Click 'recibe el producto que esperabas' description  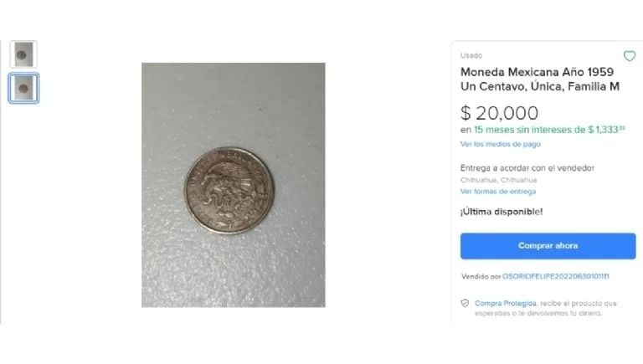545,308
